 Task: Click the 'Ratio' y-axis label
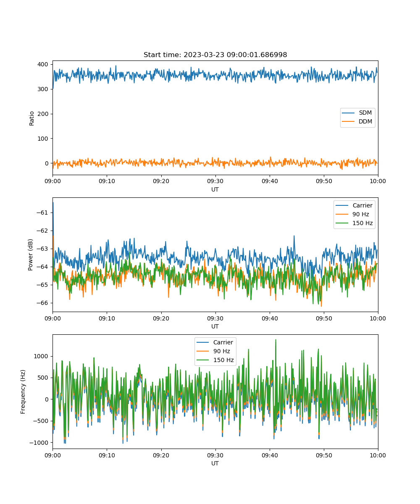32,118
